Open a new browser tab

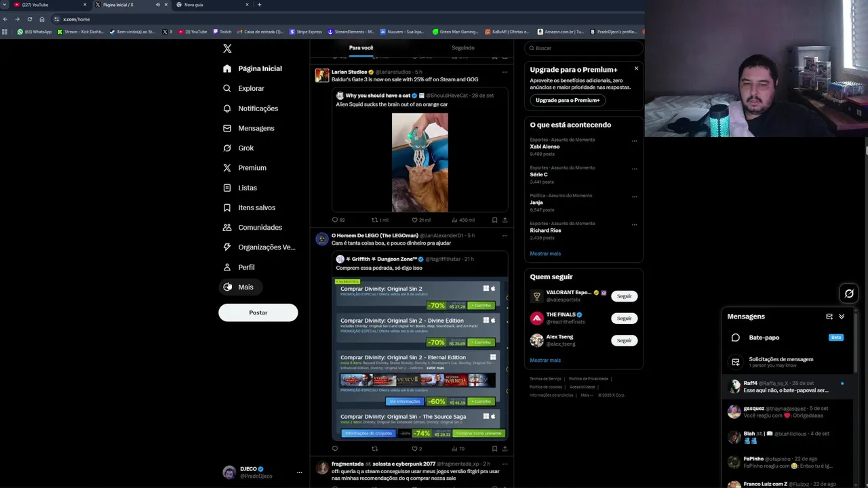(x=259, y=5)
